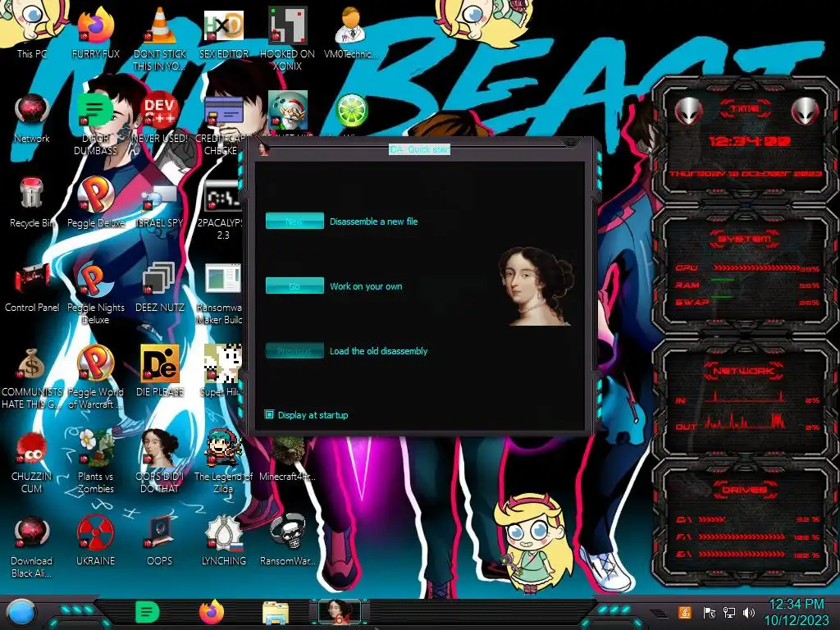
Task: Select the DIE PLEASE desktop icon
Action: 160,371
